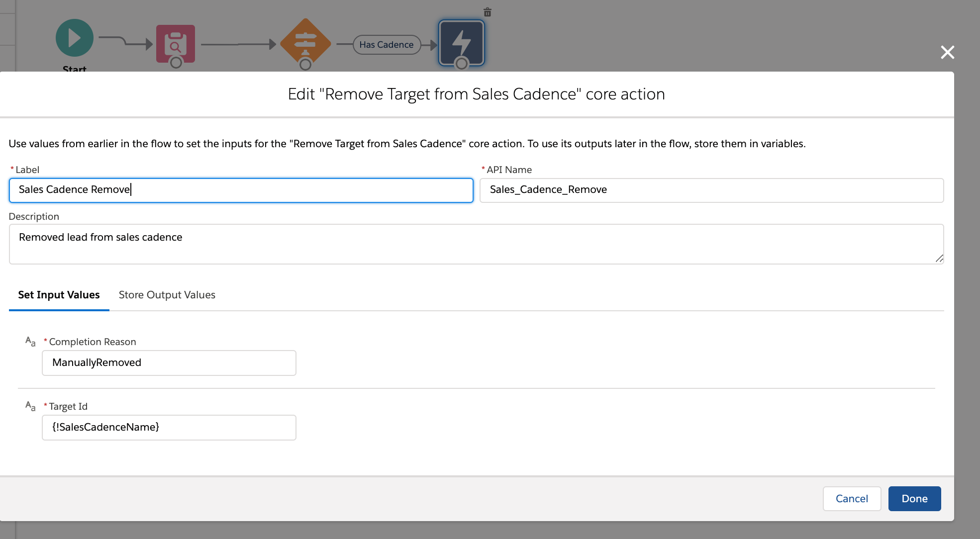Viewport: 980px width, 539px height.
Task: Click the Has Cadence outcome label
Action: [387, 45]
